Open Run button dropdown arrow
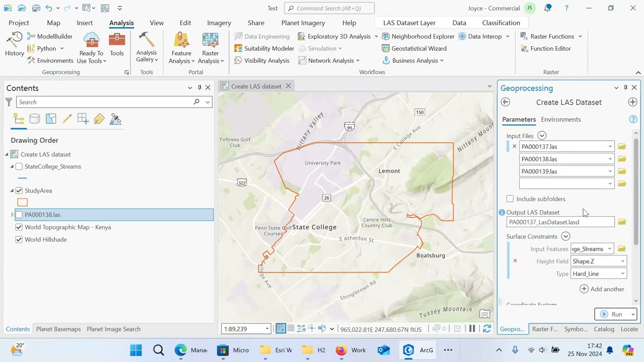Image resolution: width=644 pixels, height=362 pixels. click(632, 314)
